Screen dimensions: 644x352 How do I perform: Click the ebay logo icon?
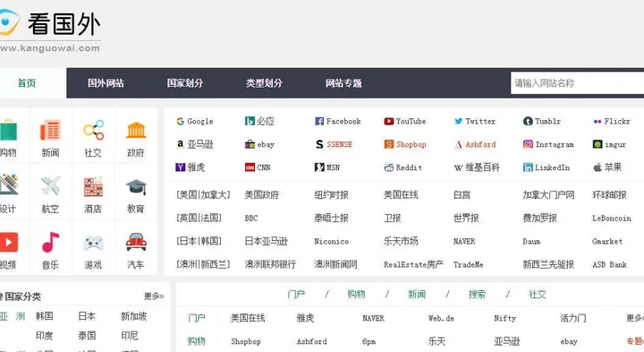point(250,144)
